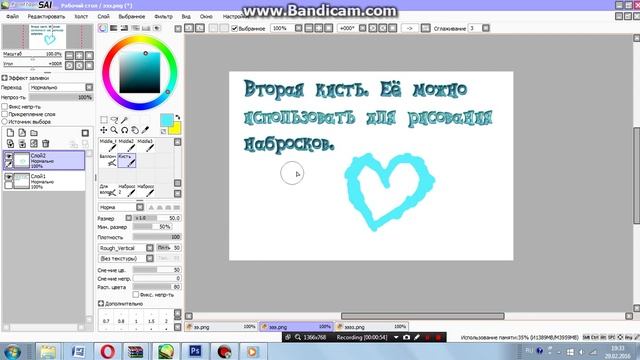Viewport: 640px width, 360px height.
Task: Select the zoom magnifier tool
Action: pos(114,130)
